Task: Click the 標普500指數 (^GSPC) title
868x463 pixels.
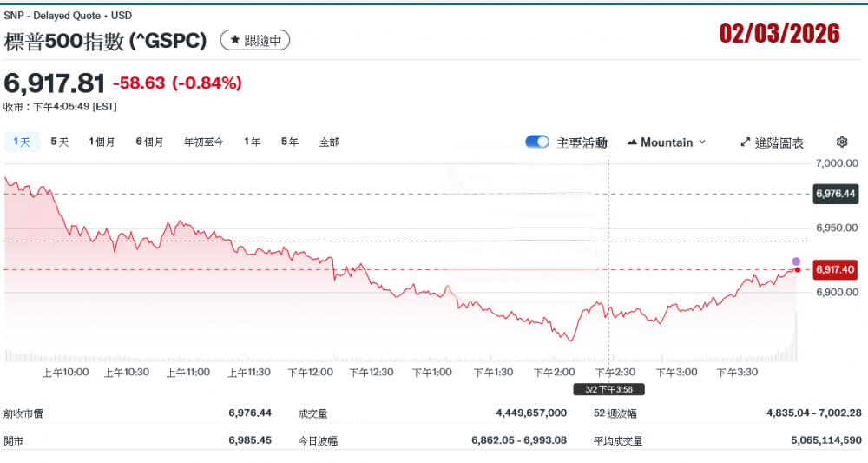Action: point(106,40)
